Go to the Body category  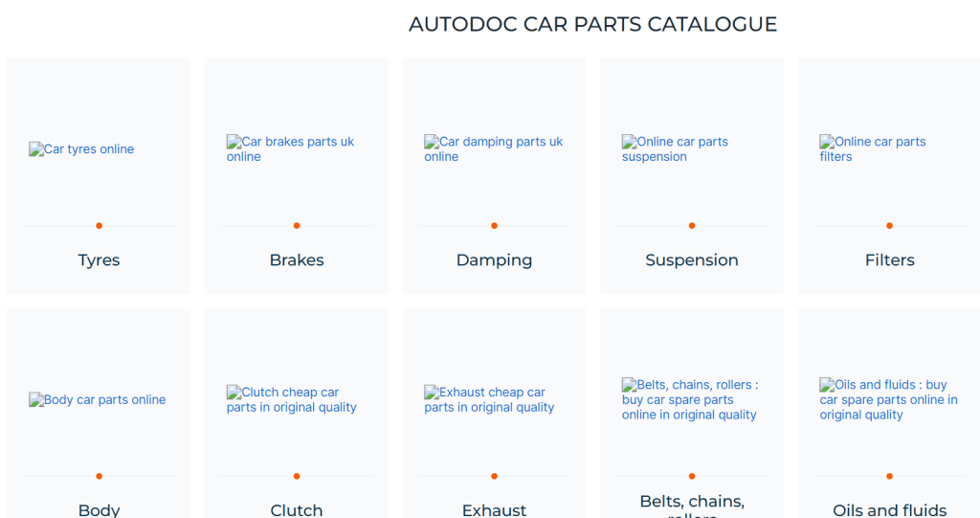point(99,509)
